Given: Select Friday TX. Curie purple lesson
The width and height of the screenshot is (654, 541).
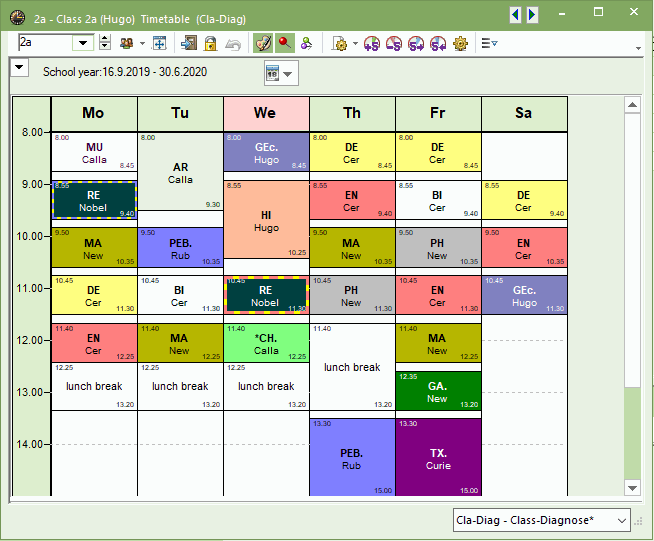Looking at the screenshot, I should coord(438,458).
